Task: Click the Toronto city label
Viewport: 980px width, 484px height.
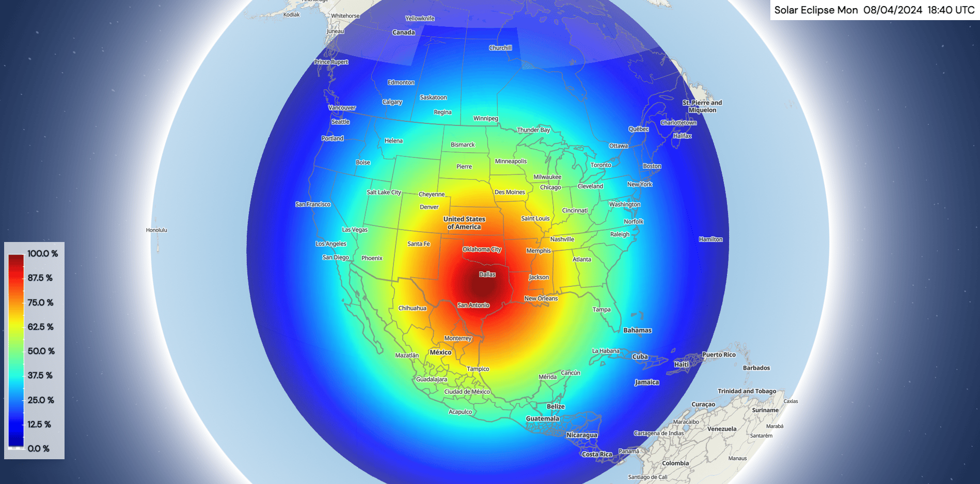Action: tap(600, 165)
